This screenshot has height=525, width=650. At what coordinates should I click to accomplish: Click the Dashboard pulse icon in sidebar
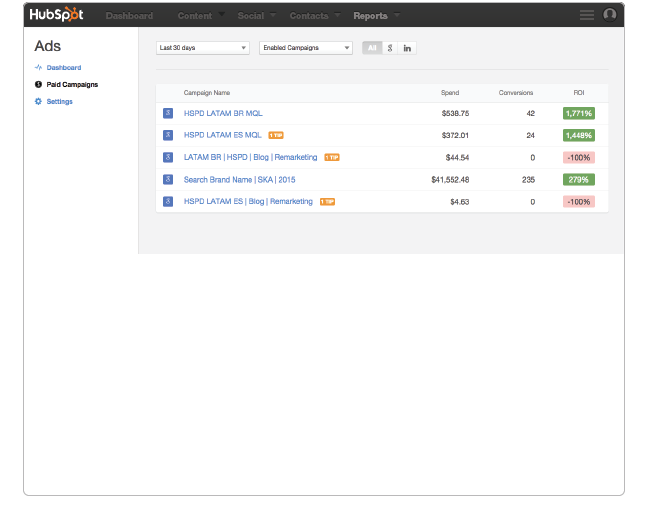pyautogui.click(x=38, y=68)
